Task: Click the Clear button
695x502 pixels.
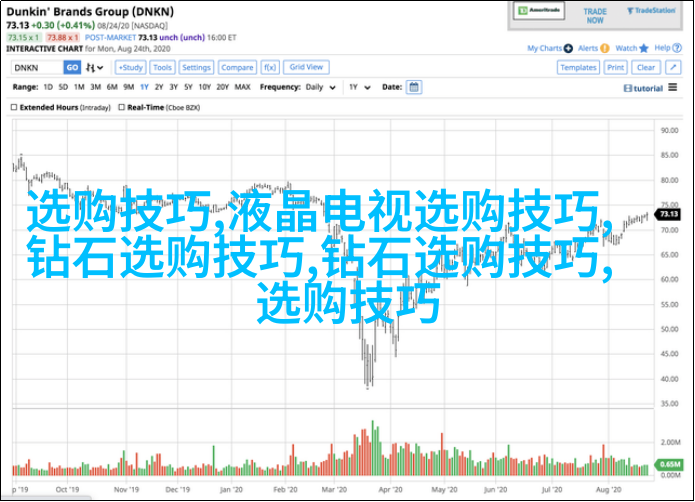Action: click(646, 67)
